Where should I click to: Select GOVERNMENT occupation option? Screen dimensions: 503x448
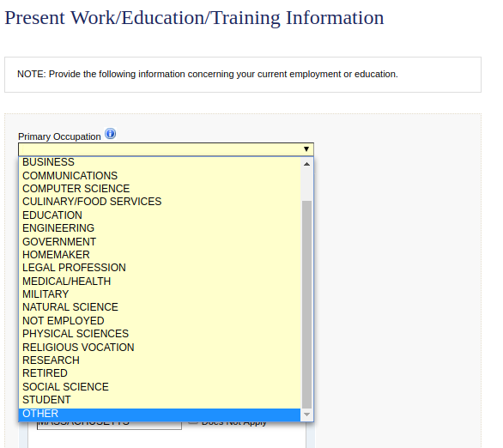pyautogui.click(x=160, y=241)
